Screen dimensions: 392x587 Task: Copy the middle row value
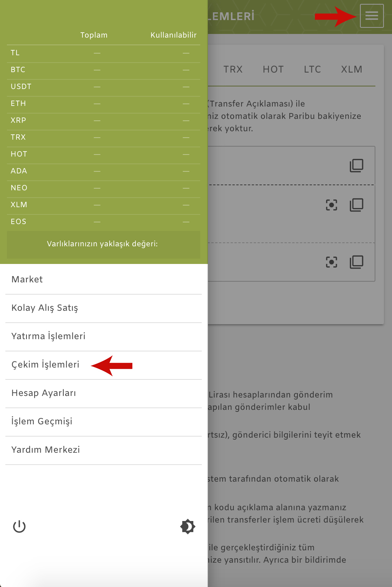coord(356,205)
